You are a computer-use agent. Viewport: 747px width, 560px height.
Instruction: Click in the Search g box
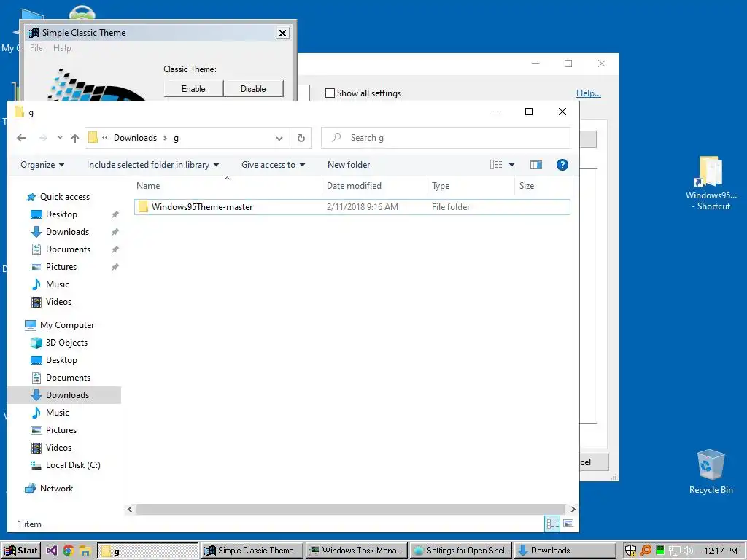click(x=446, y=138)
